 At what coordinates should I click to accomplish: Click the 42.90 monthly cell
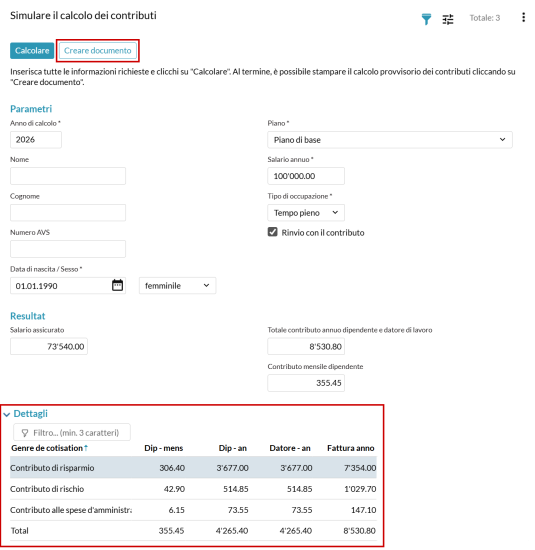point(174,489)
